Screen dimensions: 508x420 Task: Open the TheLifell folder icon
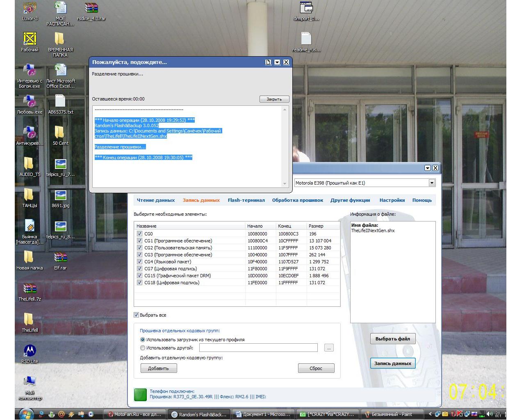(30, 323)
